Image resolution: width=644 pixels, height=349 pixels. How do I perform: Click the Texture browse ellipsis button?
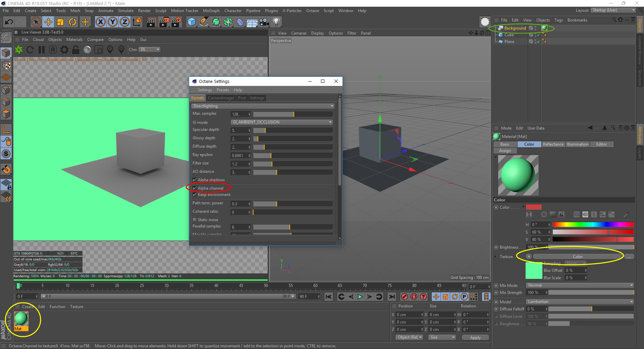click(x=629, y=257)
